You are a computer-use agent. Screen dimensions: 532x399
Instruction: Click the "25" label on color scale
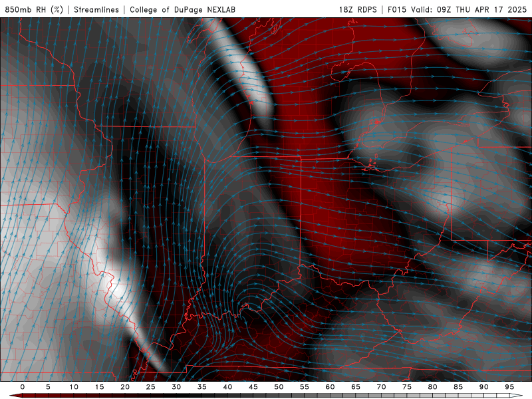(151, 387)
